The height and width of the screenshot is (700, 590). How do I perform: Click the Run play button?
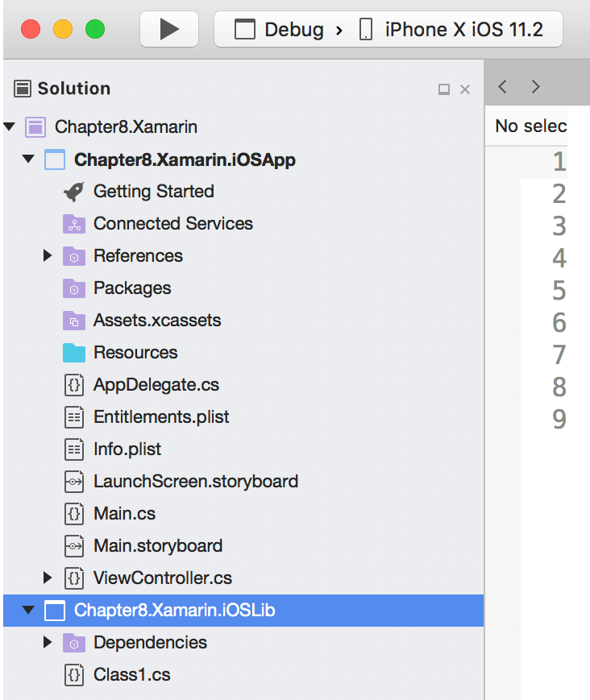(168, 30)
